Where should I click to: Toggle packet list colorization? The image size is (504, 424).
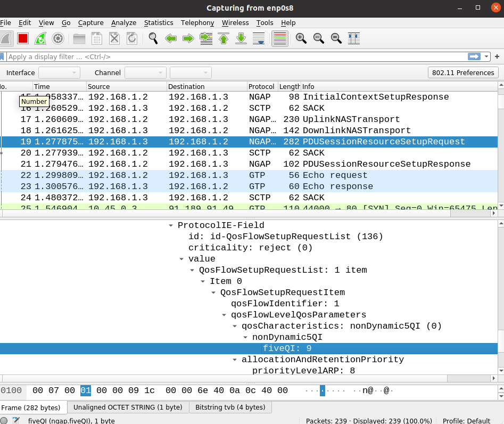tap(279, 38)
